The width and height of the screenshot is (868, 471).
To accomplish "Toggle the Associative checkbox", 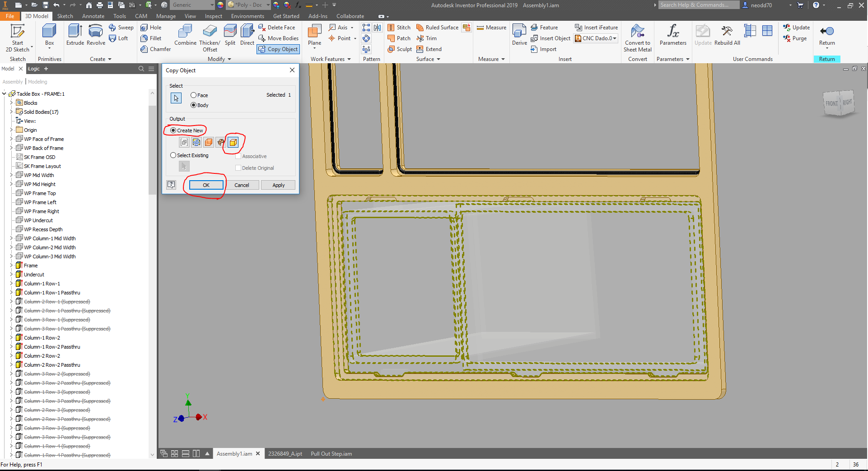I will [x=238, y=156].
